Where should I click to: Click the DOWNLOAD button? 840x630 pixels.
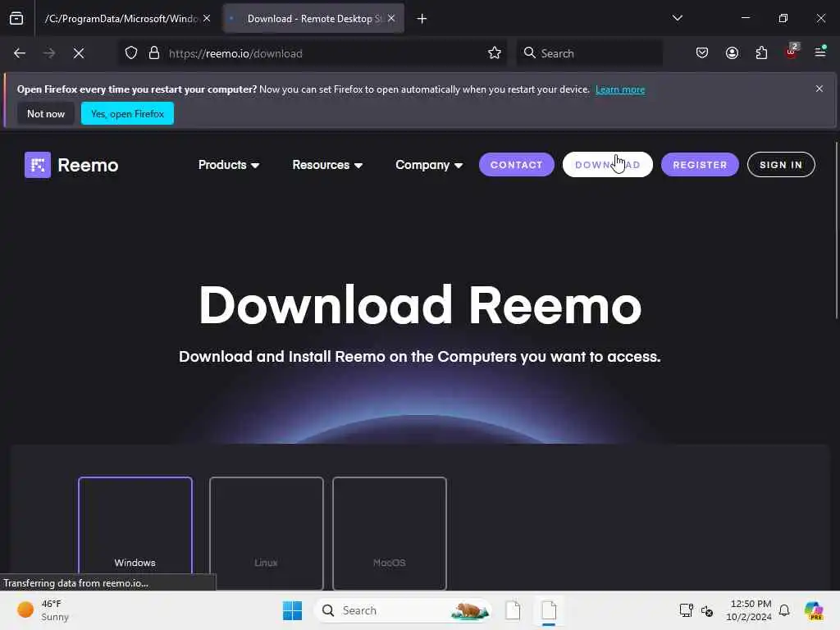point(608,164)
